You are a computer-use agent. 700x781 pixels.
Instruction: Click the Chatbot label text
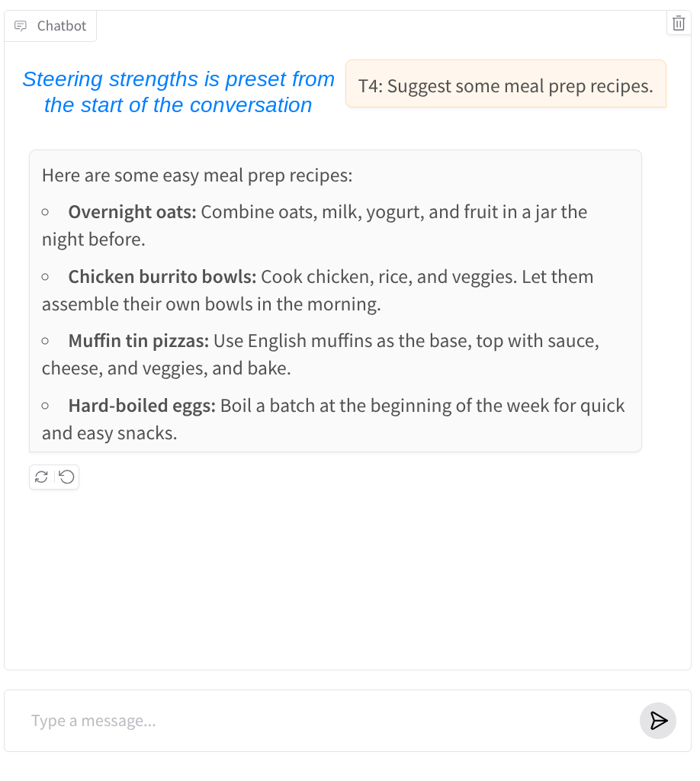point(62,26)
